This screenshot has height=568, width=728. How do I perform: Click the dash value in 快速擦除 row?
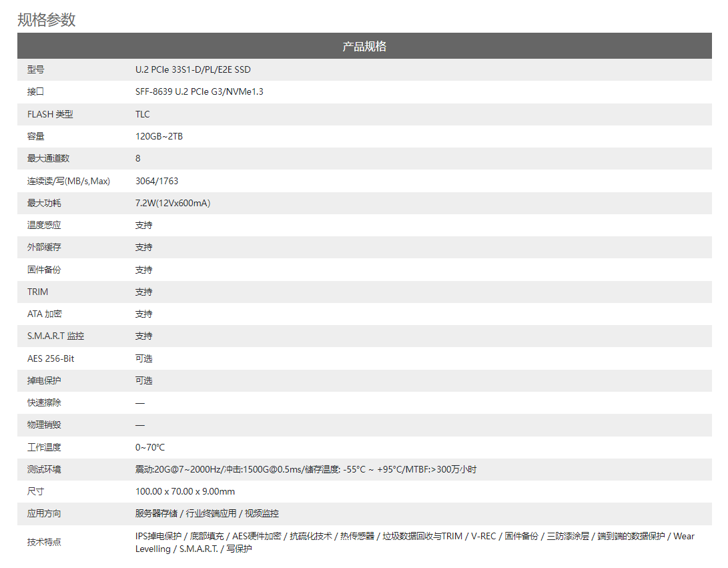[x=140, y=403]
